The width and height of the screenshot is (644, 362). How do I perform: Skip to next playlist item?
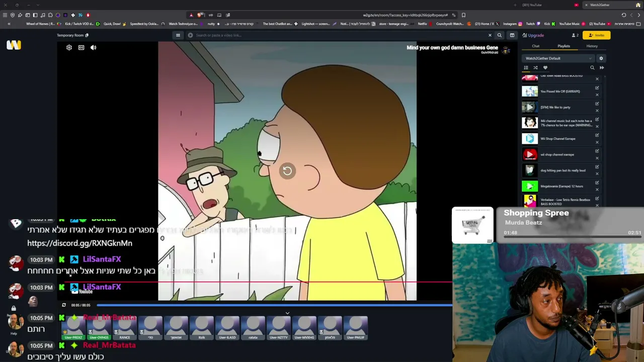point(602,67)
